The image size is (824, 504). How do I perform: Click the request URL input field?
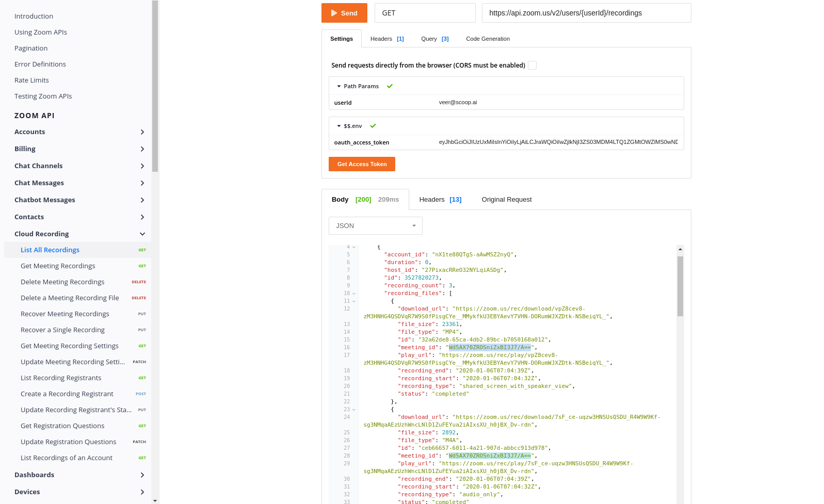tap(586, 13)
